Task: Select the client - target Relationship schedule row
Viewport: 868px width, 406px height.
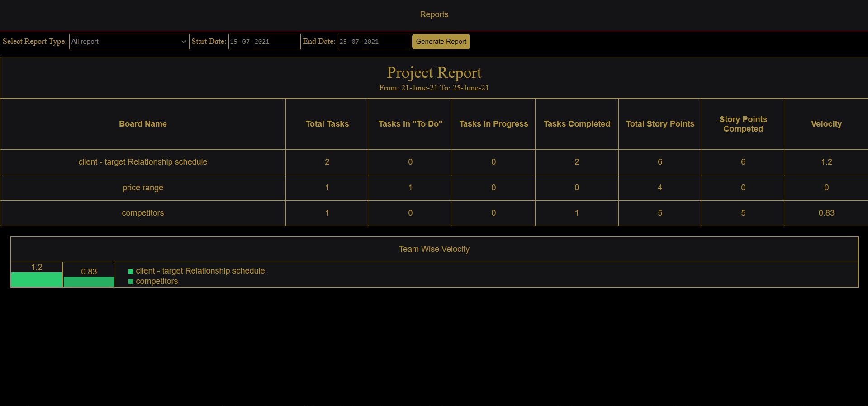Action: pyautogui.click(x=143, y=162)
